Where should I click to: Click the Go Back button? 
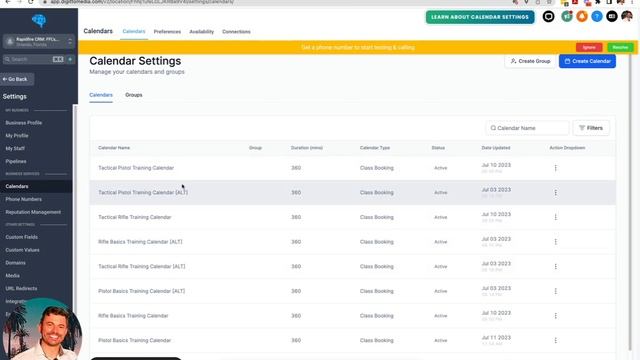(x=17, y=79)
